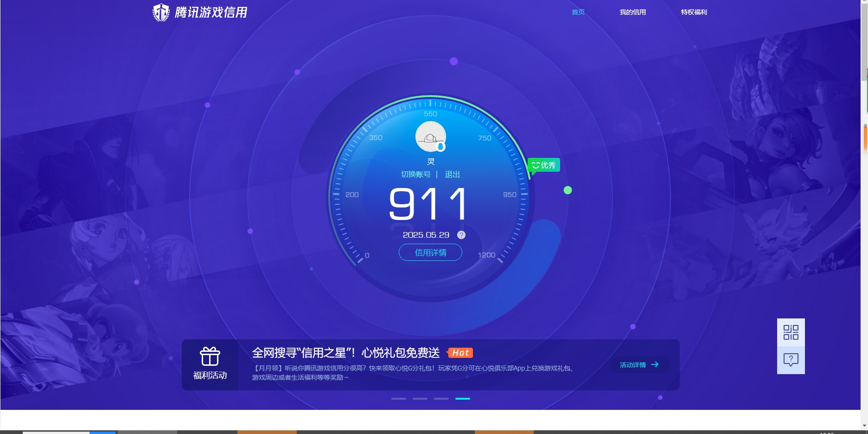The image size is (868, 434).
Task: Click the Tencent Game Credit shield logo
Action: point(161,13)
